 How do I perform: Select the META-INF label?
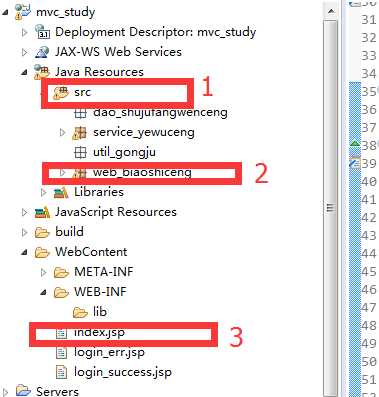[103, 272]
